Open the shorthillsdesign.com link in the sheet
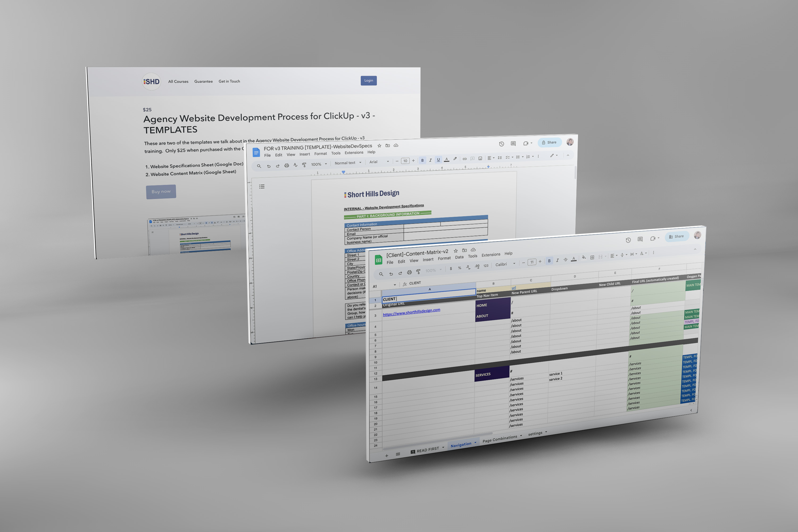The height and width of the screenshot is (532, 798). [x=411, y=312]
